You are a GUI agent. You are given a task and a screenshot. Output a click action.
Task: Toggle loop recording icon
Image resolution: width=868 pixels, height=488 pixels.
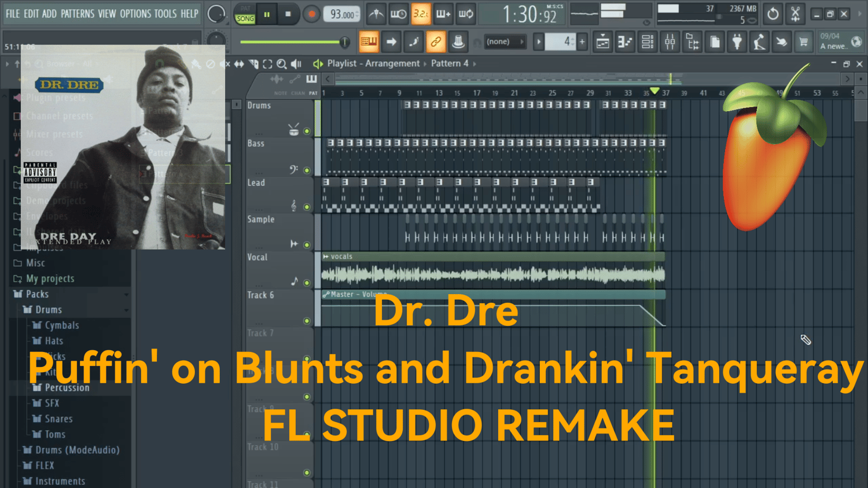click(x=466, y=14)
